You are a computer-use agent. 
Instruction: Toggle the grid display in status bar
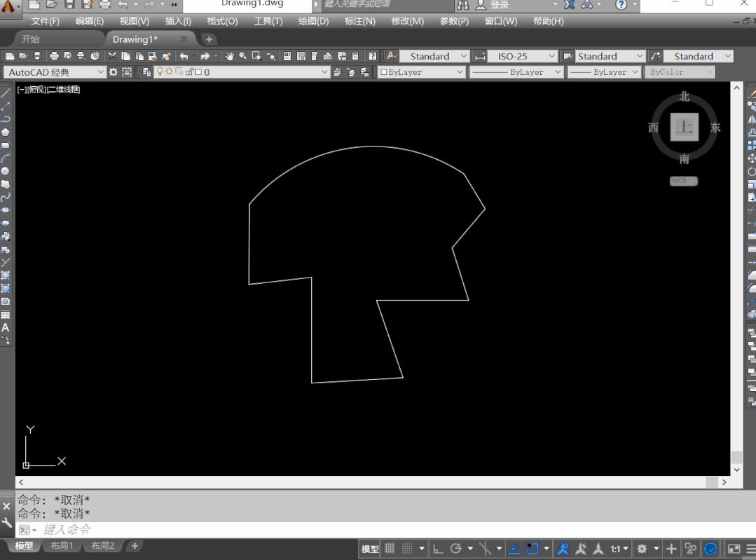(390, 549)
